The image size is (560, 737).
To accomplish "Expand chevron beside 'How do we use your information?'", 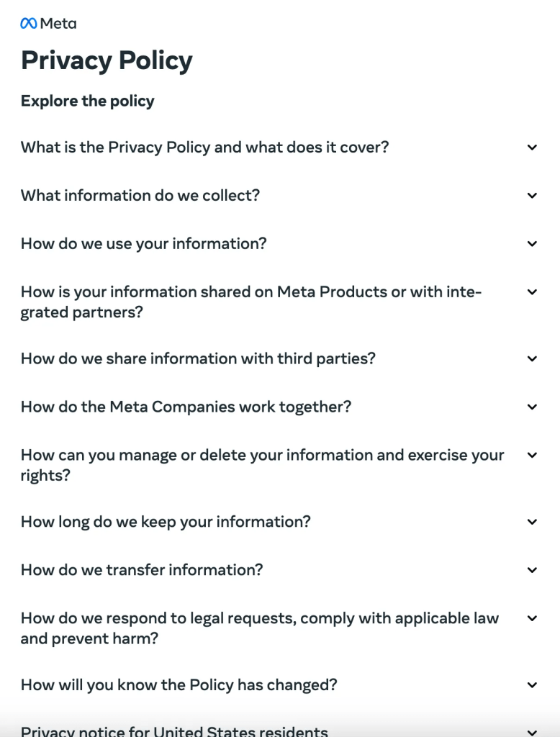I will click(x=532, y=244).
